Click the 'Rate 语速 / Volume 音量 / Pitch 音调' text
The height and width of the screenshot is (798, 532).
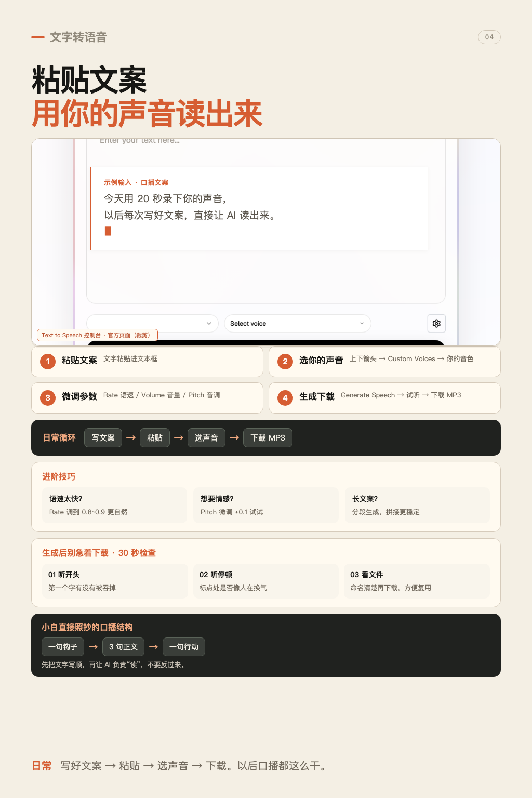tap(162, 395)
